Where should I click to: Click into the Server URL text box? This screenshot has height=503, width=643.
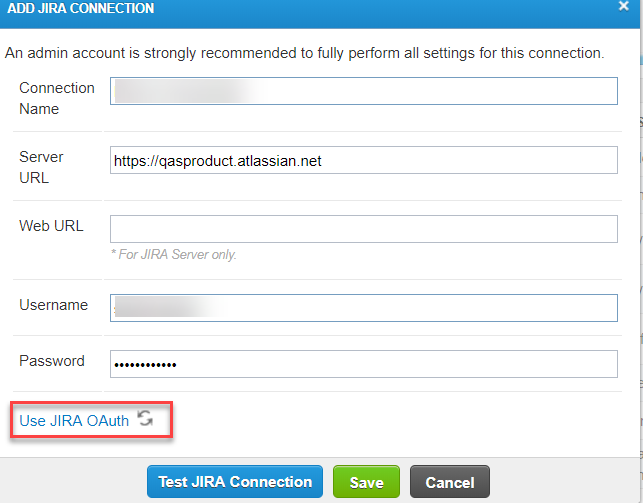tap(364, 160)
